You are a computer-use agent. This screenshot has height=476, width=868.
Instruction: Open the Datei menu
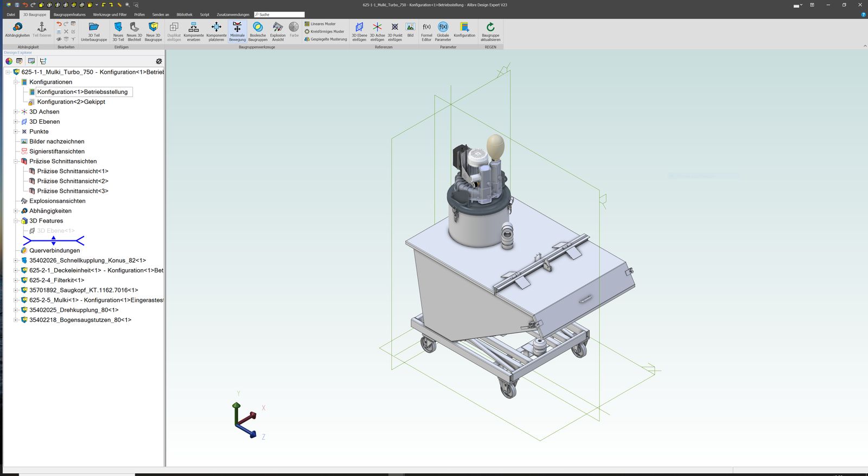[11, 15]
